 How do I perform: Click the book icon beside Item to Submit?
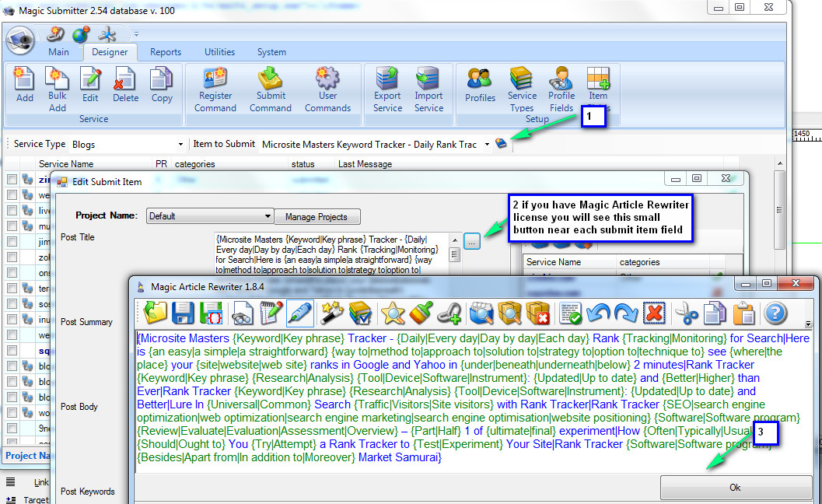pyautogui.click(x=501, y=143)
